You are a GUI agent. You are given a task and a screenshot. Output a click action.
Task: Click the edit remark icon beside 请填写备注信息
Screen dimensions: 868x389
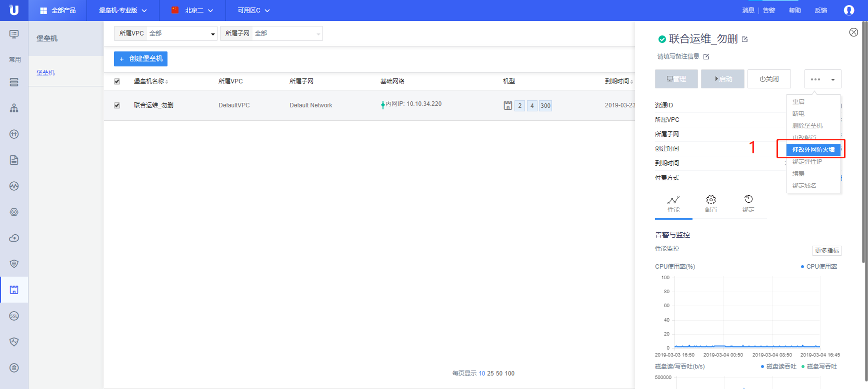pos(706,57)
